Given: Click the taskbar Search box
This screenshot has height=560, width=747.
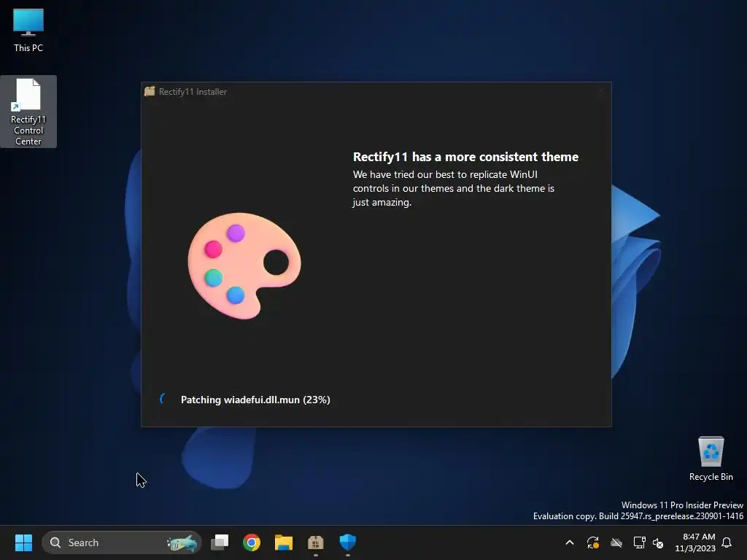Looking at the screenshot, I should pos(122,542).
